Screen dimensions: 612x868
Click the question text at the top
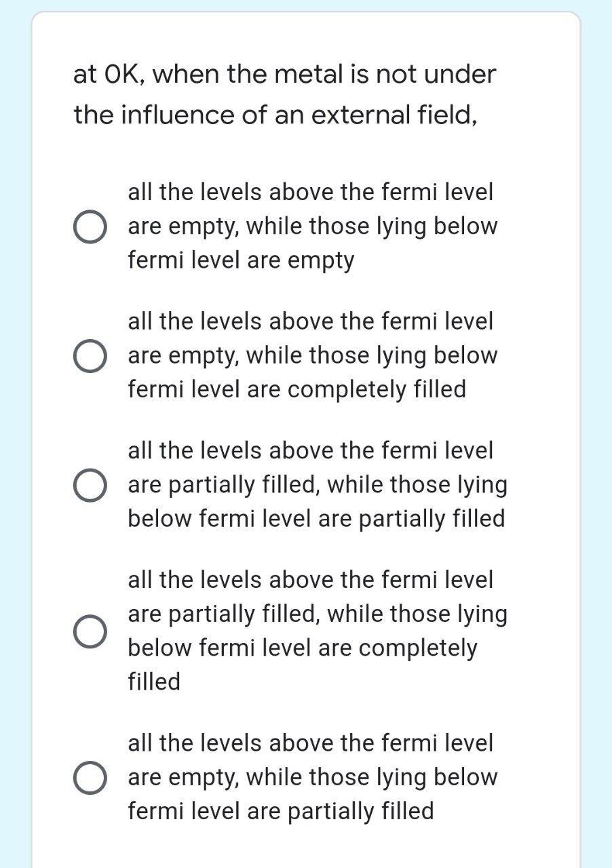[285, 93]
